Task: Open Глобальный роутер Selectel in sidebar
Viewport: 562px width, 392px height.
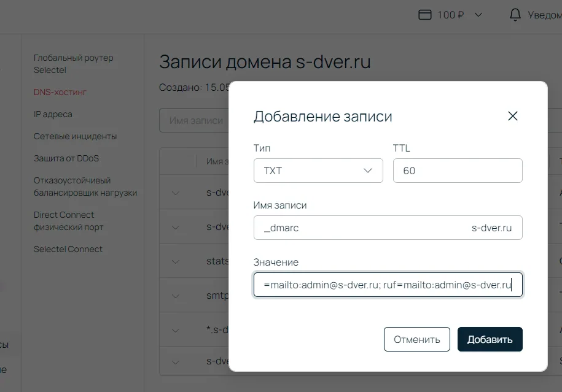Action: tap(74, 64)
